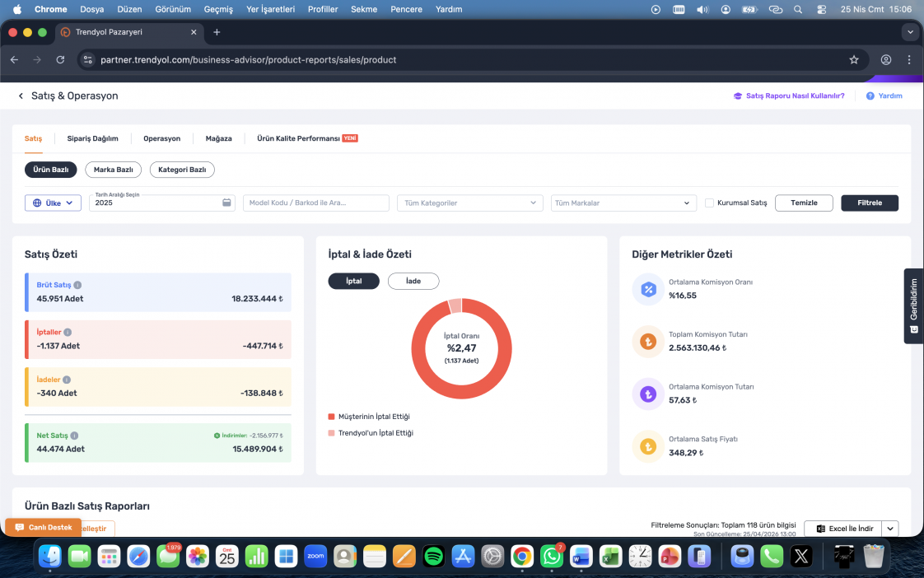This screenshot has width=924, height=578.
Task: Click the info icon next to Brüt Satış
Action: click(x=77, y=285)
